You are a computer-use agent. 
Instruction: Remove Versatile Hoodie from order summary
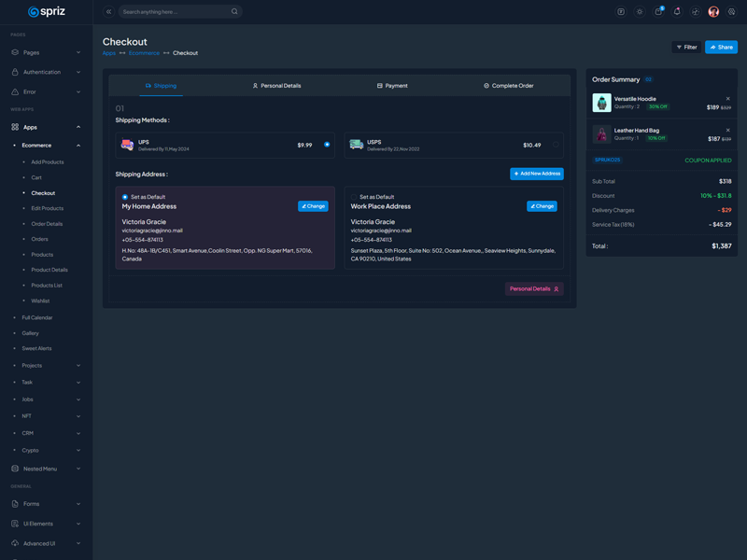(728, 99)
